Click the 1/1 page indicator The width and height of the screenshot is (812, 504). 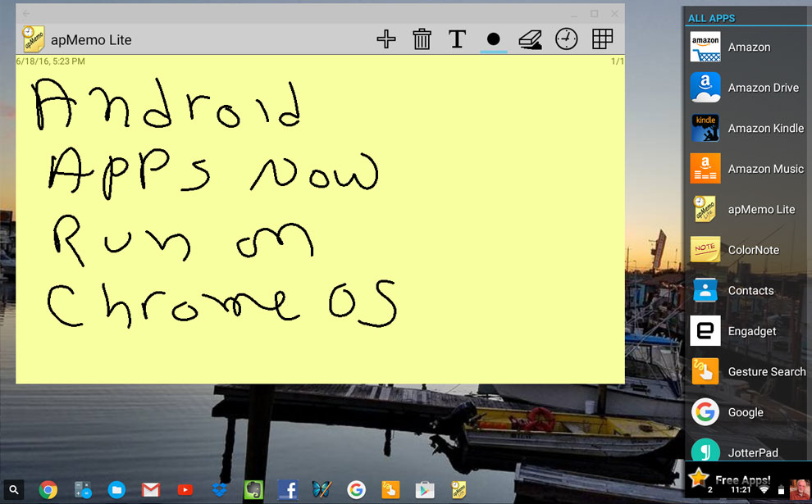[618, 61]
